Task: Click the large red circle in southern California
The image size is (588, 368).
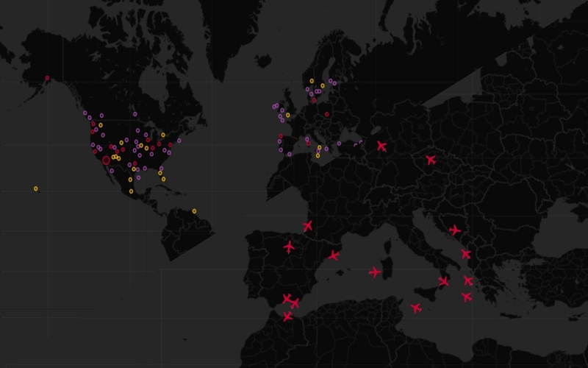Action: 106,160
